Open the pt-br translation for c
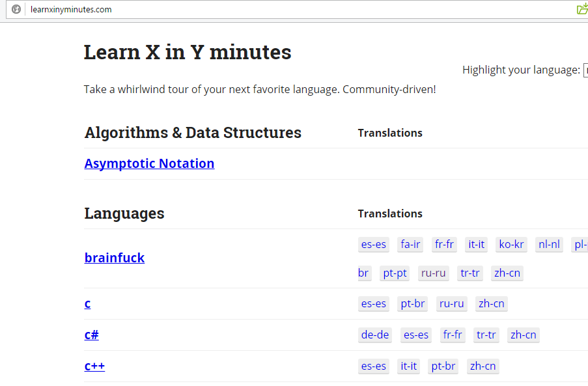This screenshot has height=386, width=588. [412, 303]
